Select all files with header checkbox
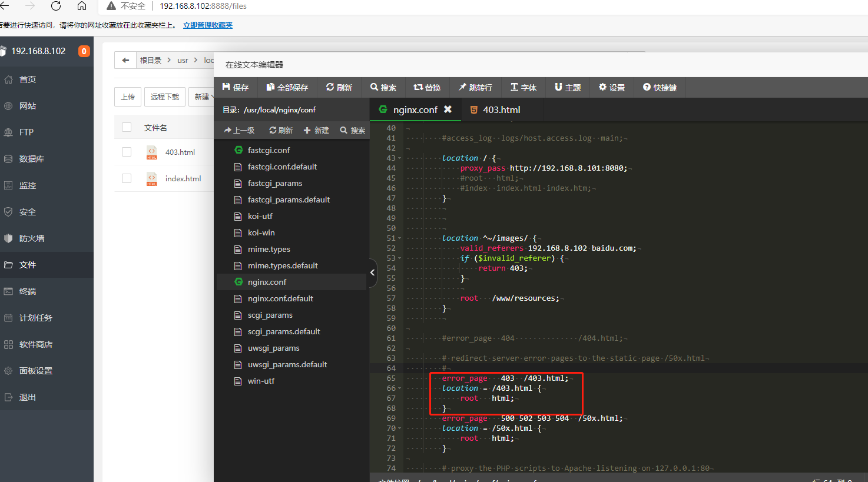This screenshot has width=868, height=482. click(x=126, y=127)
